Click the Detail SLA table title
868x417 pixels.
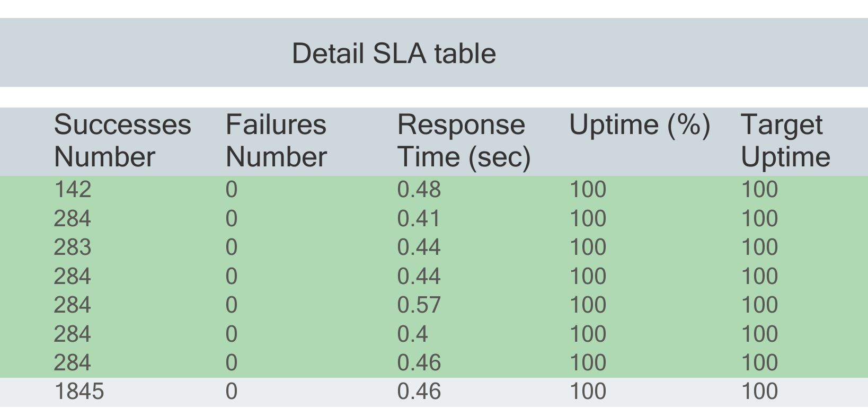[x=394, y=54]
